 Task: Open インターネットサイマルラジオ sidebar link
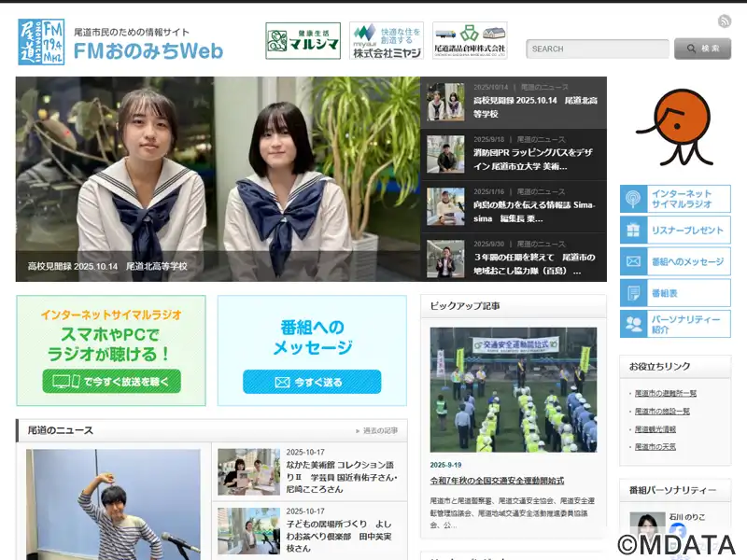(x=675, y=199)
